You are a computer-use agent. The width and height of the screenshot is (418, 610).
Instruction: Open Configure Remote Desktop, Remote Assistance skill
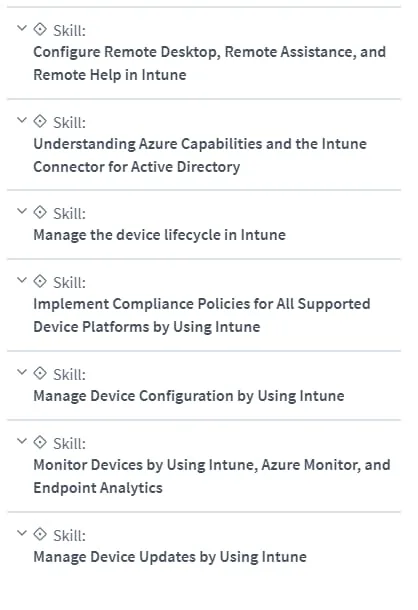tap(209, 63)
